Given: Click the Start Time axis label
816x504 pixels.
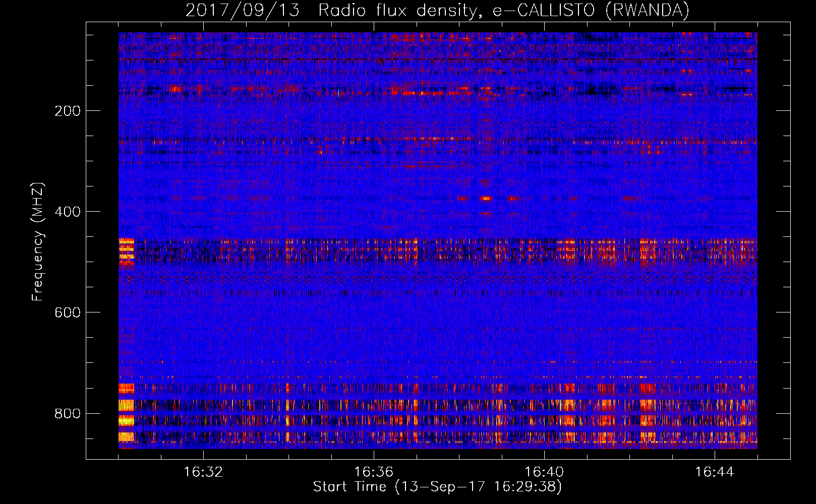Looking at the screenshot, I should 437,487.
